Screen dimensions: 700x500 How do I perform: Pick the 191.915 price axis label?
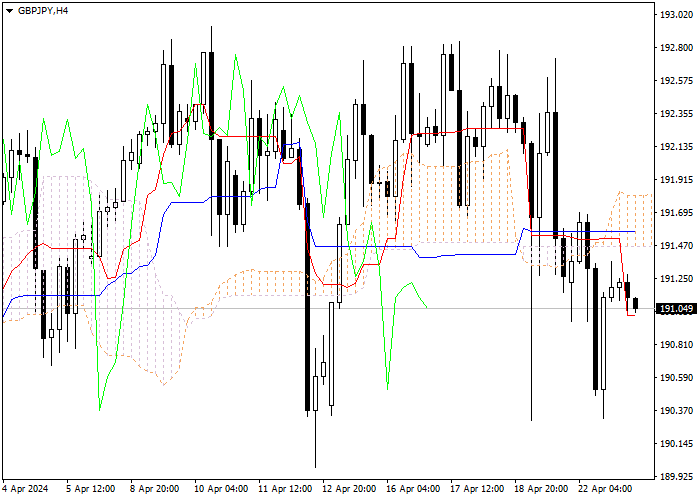tap(676, 180)
